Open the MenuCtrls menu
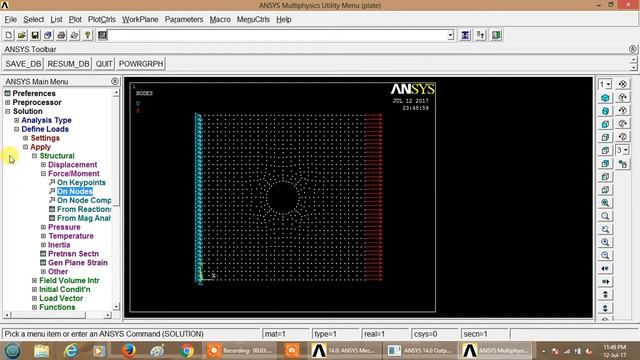This screenshot has width=640, height=360. click(x=253, y=19)
